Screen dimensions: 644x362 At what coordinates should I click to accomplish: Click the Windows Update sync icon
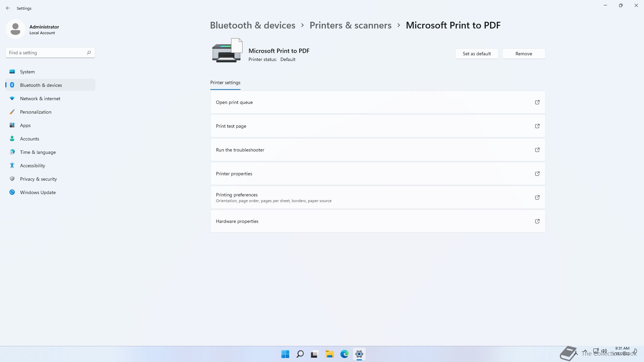coord(12,192)
